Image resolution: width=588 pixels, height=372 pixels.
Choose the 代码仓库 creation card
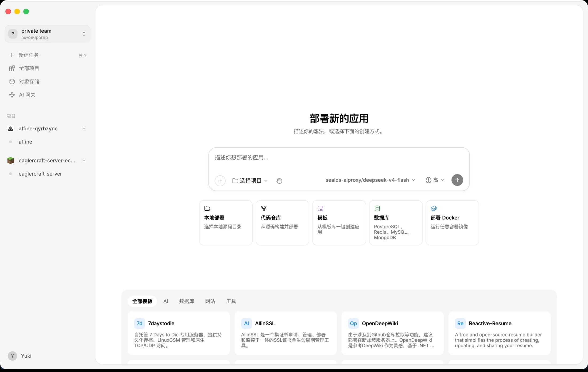click(x=283, y=223)
